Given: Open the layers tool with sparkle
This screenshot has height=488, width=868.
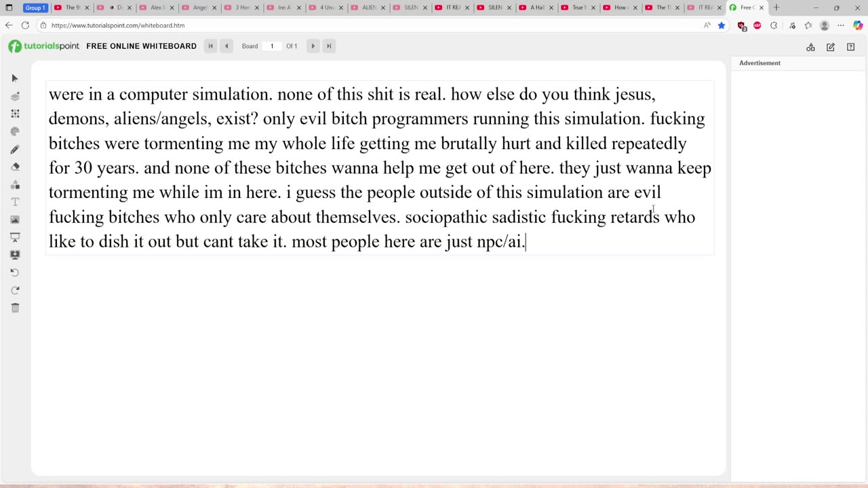Looking at the screenshot, I should pos(15,96).
